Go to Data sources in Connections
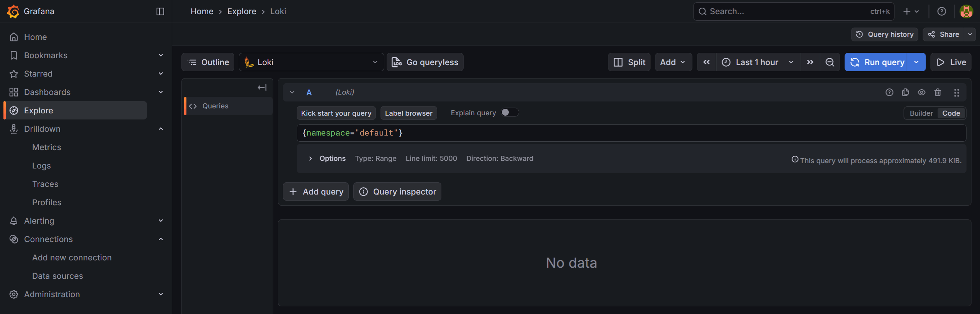 57,276
